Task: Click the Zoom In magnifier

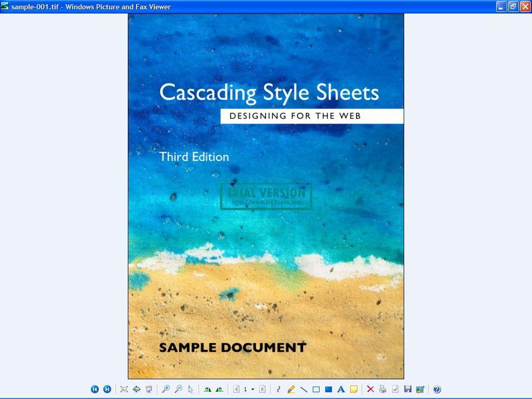Action: [166, 389]
